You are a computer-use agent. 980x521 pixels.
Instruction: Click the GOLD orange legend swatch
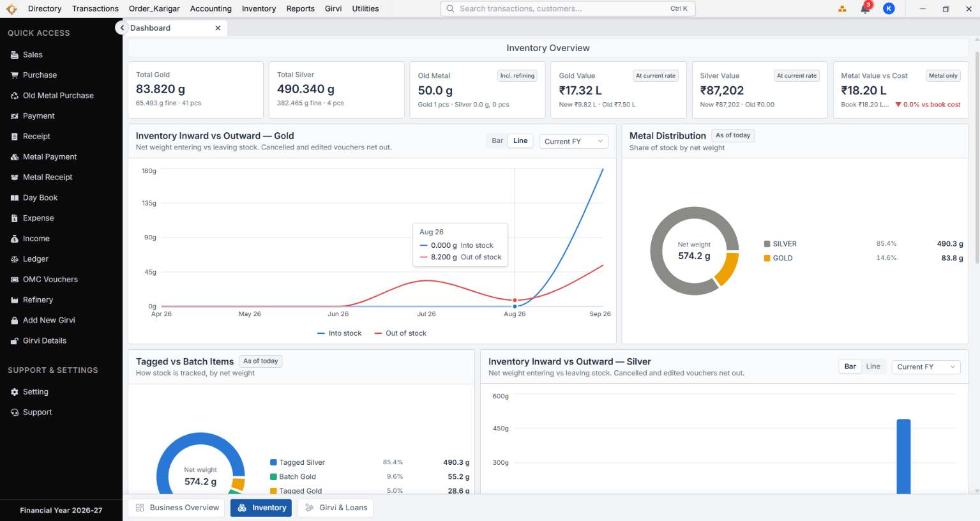(767, 258)
